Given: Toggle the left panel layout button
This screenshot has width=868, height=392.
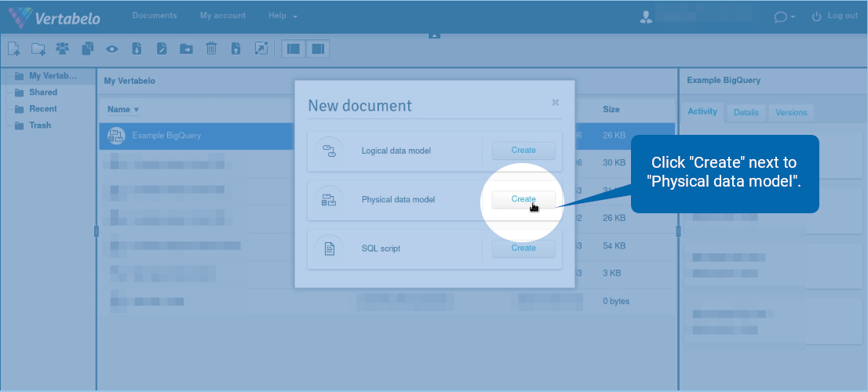Looking at the screenshot, I should [294, 49].
